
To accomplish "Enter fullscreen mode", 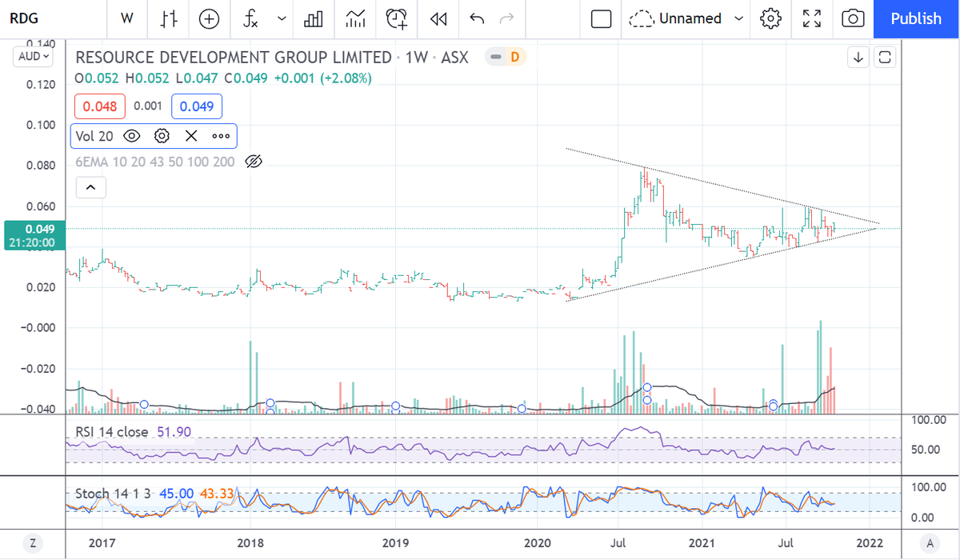I will [812, 18].
